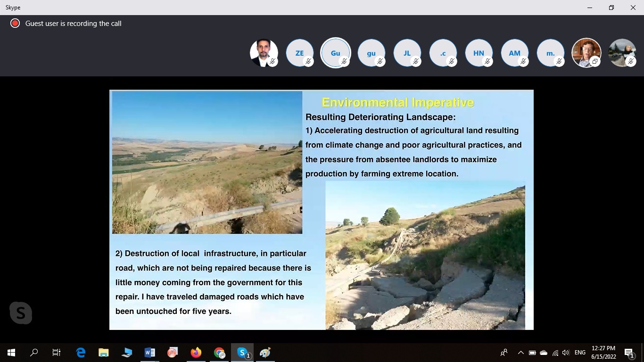Open the Action Center notifications
The width and height of the screenshot is (644, 362).
coord(629,352)
